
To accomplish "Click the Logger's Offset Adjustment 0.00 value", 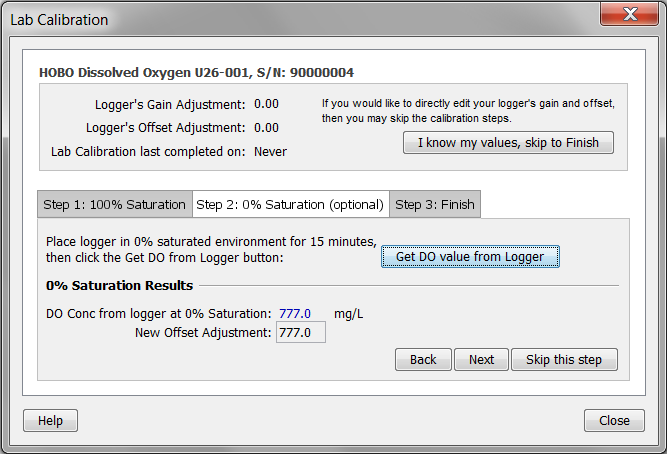I will click(266, 127).
